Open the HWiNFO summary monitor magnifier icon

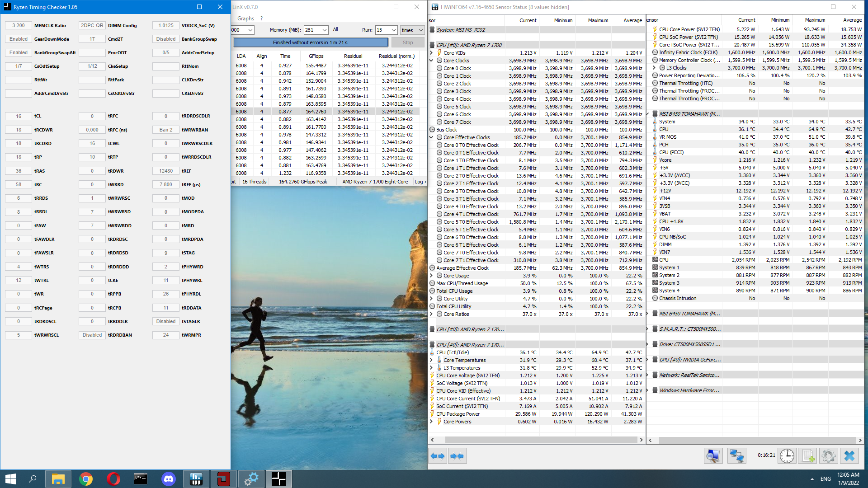coord(713,456)
